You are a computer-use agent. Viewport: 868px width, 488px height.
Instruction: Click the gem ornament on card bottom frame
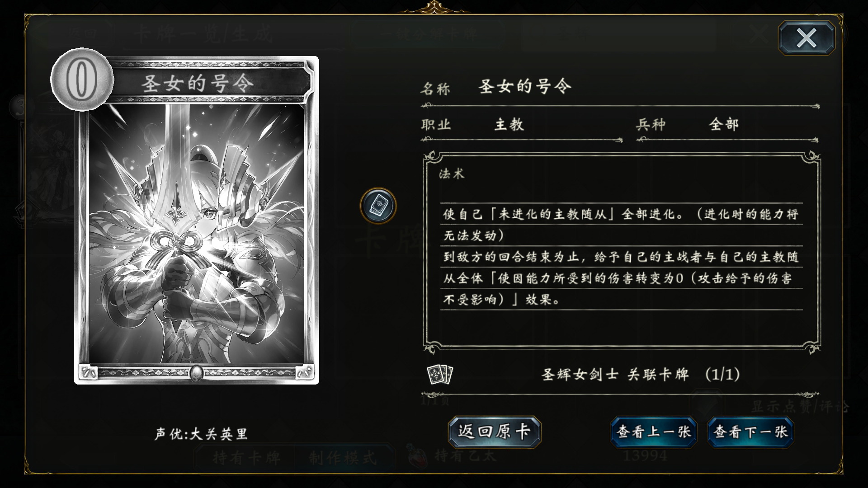tap(197, 373)
